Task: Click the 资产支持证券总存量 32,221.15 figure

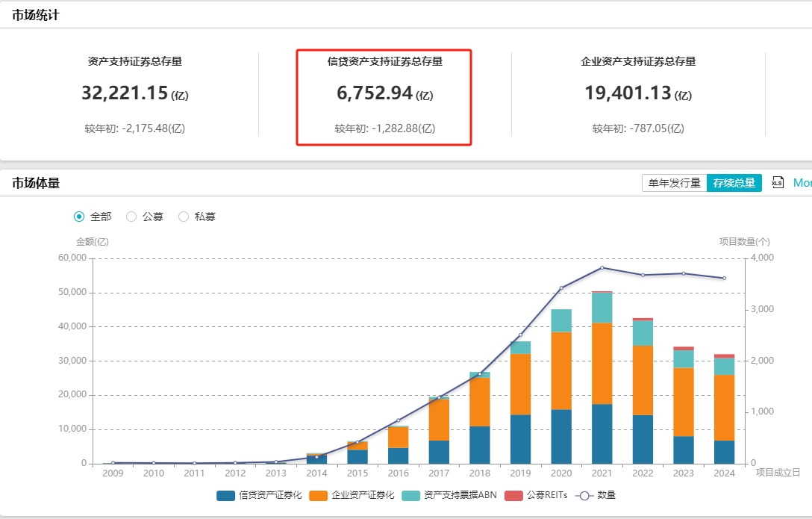Action: tap(125, 93)
